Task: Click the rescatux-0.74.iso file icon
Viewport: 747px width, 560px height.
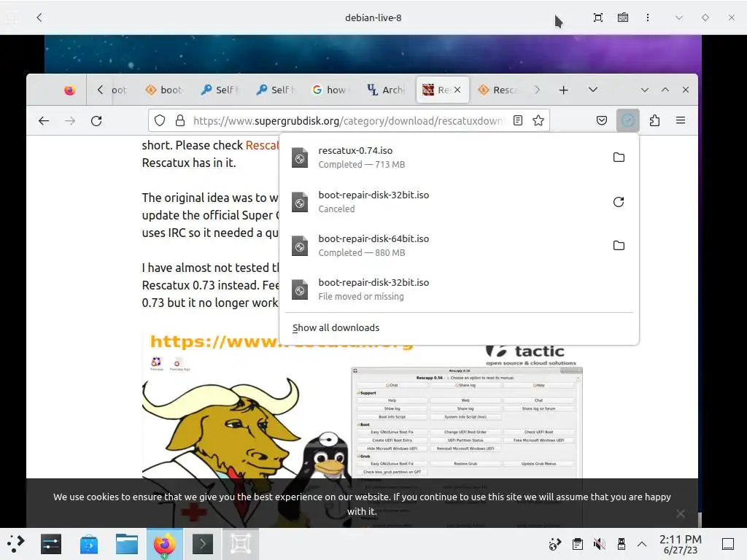Action: 300,158
